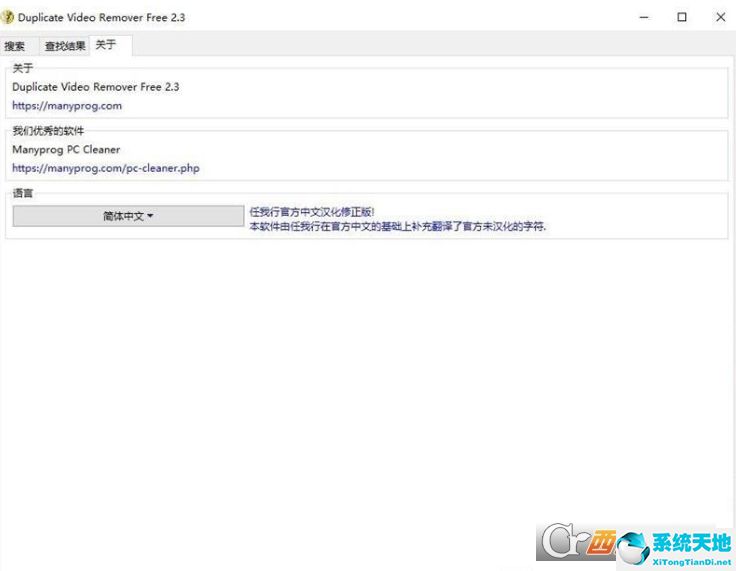736x571 pixels.
Task: Click the 'Duplicate Video Remover Free 2.3' about text
Action: point(96,87)
